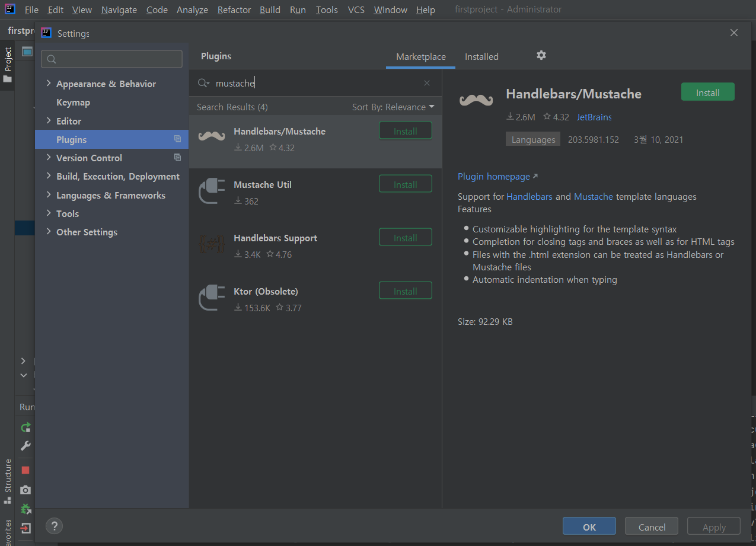Click the large mustache logo in details pane
This screenshot has width=756, height=546.
pyautogui.click(x=476, y=100)
